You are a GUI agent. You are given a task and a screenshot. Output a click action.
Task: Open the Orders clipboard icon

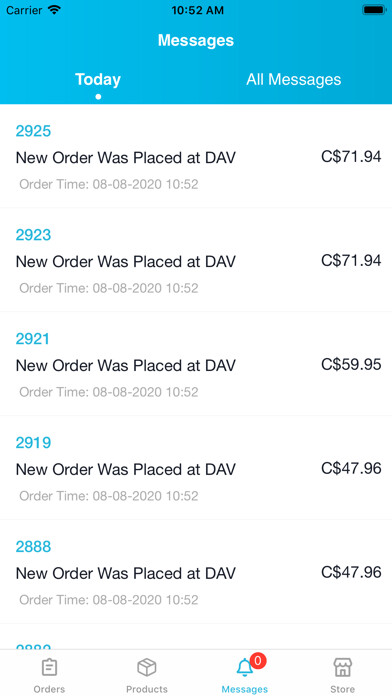(49, 667)
